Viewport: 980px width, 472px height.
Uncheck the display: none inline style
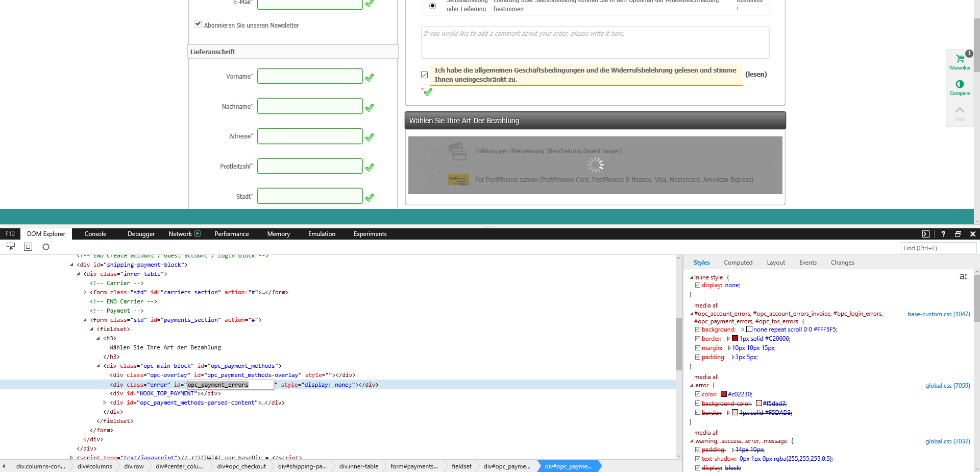697,285
